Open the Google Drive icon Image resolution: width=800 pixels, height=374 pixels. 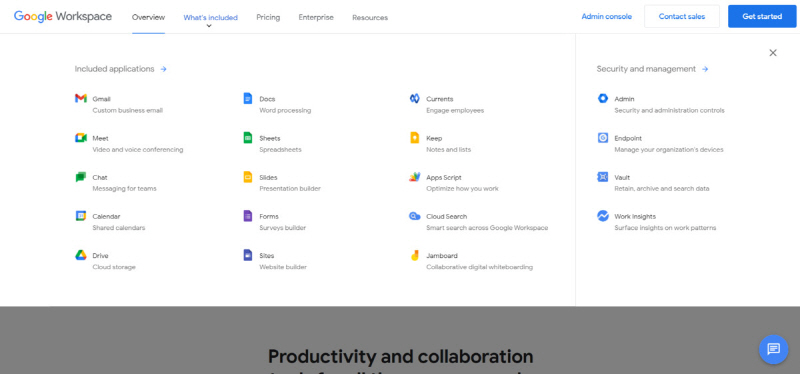coord(81,255)
